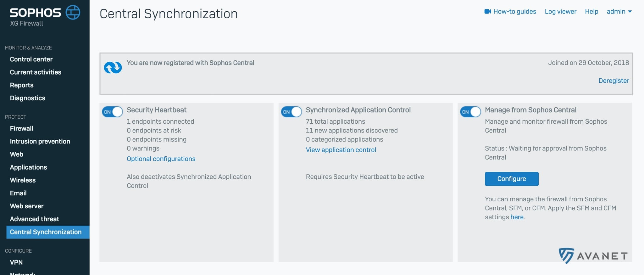644x275 pixels.
Task: Click Manage from Sophos Central heading
Action: pyautogui.click(x=530, y=110)
